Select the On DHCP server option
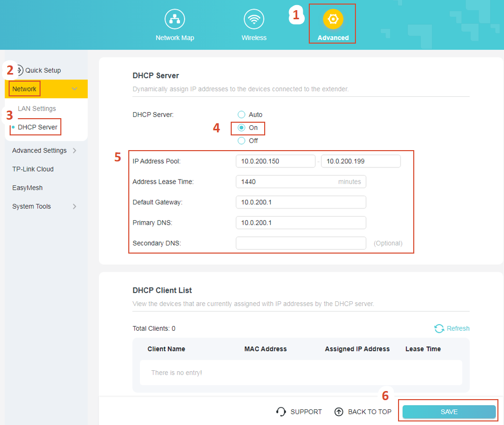Image resolution: width=504 pixels, height=425 pixels. pyautogui.click(x=241, y=128)
